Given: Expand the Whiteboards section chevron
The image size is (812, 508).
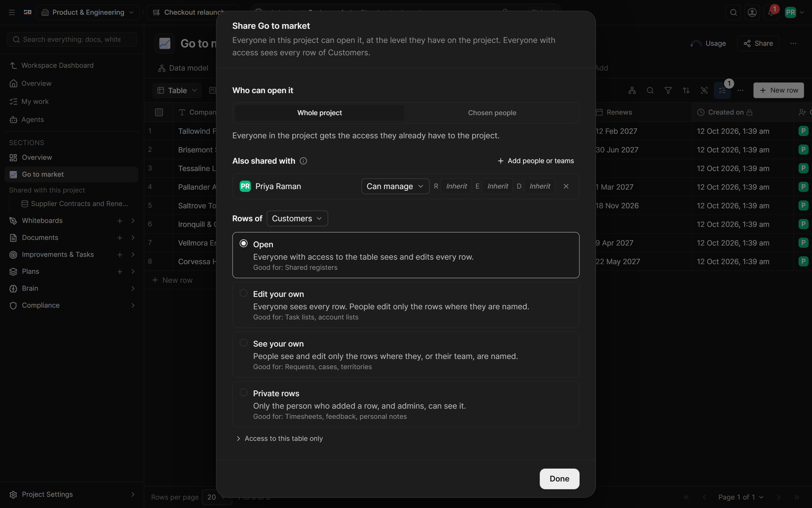Looking at the screenshot, I should pos(133,221).
